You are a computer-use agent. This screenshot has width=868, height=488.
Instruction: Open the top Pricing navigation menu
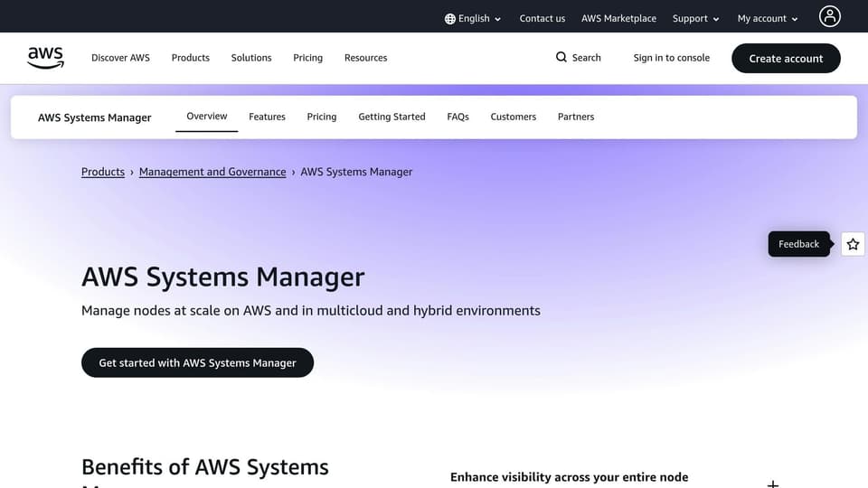pos(307,58)
